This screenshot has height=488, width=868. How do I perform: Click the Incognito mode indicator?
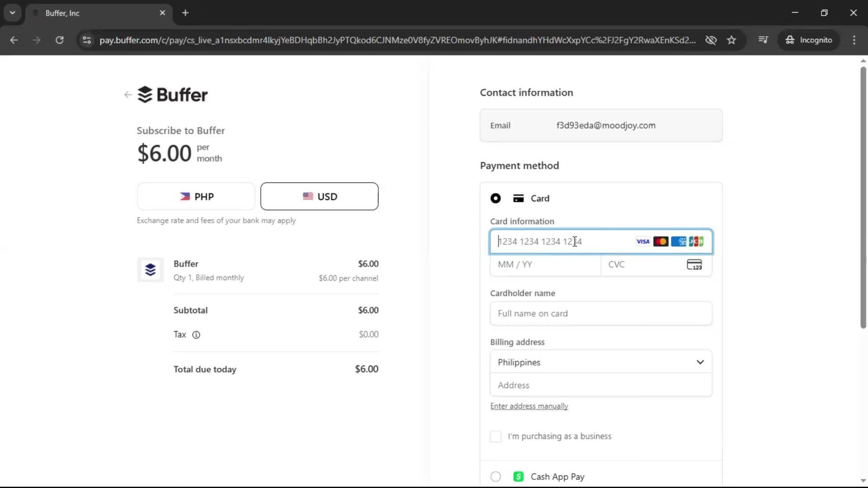point(809,40)
